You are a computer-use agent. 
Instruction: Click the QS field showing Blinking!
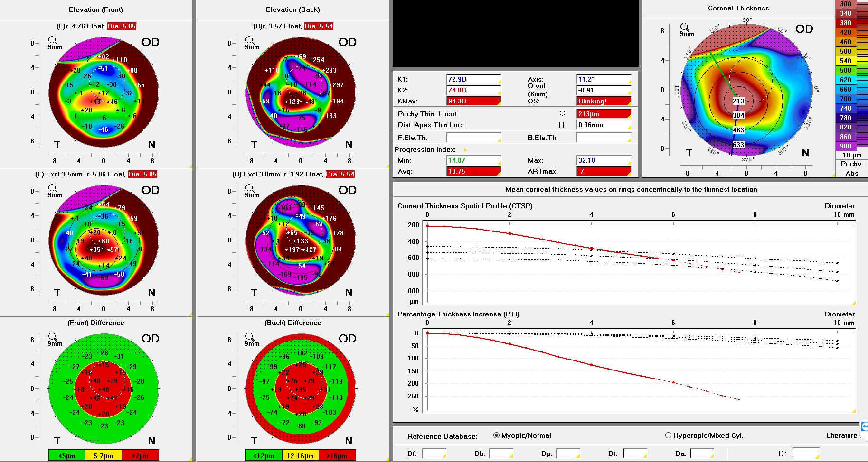click(x=604, y=101)
